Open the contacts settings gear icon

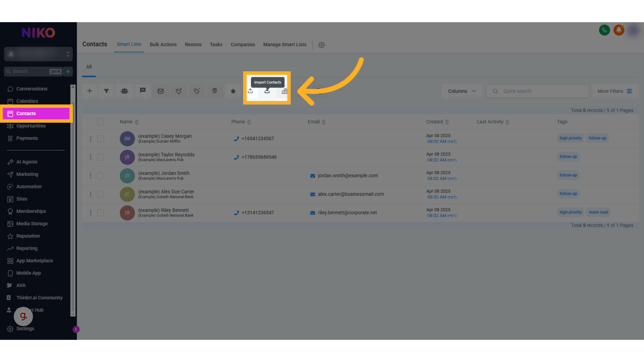coord(321,45)
